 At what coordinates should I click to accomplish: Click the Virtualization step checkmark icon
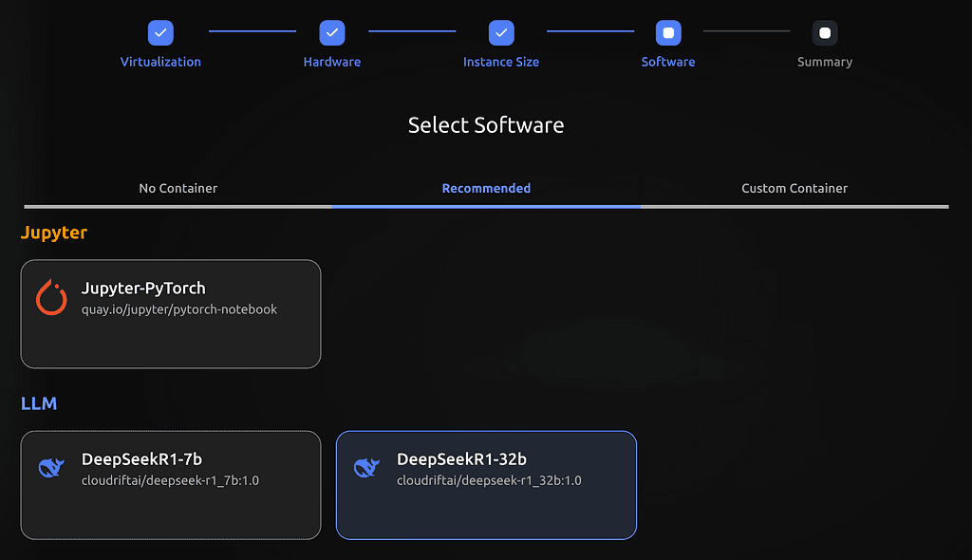160,33
